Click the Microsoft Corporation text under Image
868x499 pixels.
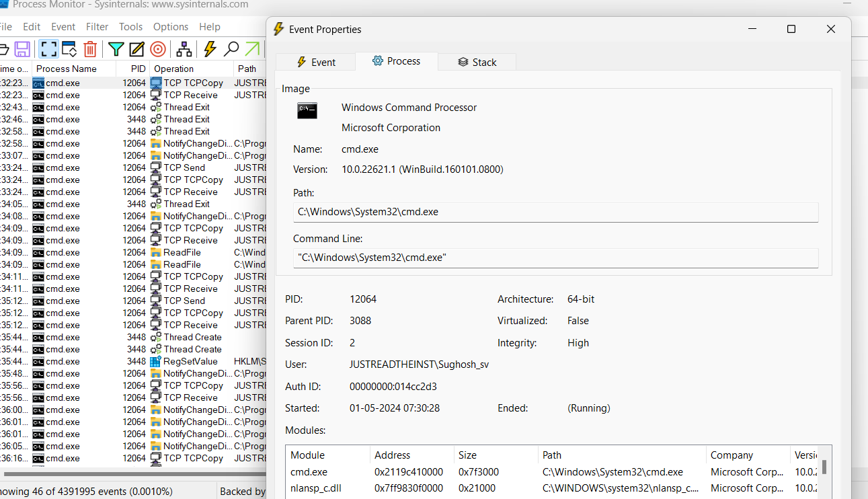[x=391, y=128]
